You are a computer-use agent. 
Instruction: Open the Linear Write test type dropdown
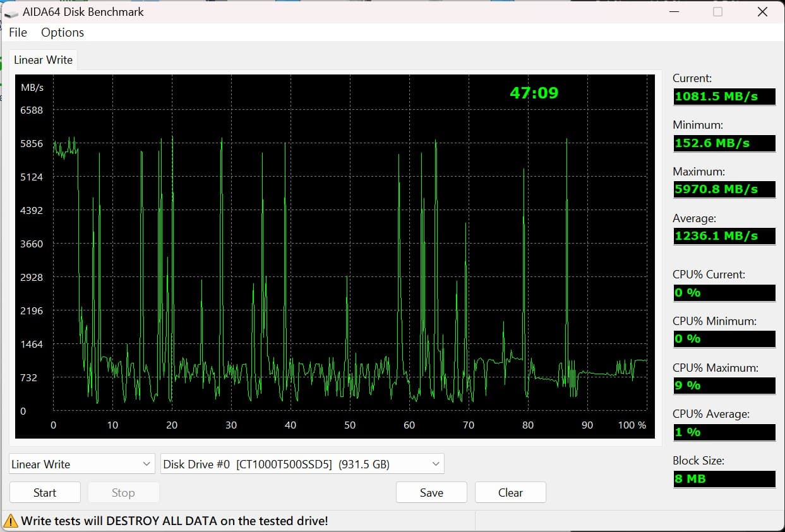[x=82, y=464]
